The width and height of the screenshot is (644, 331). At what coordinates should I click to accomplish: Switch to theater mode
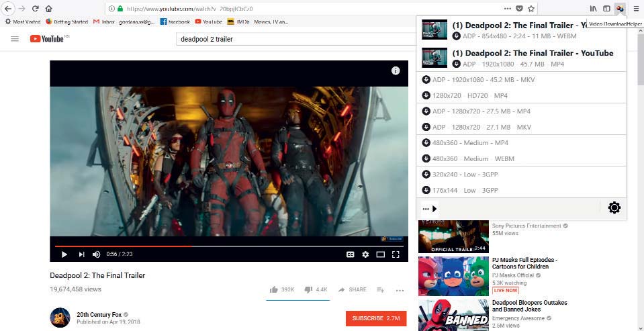(381, 254)
